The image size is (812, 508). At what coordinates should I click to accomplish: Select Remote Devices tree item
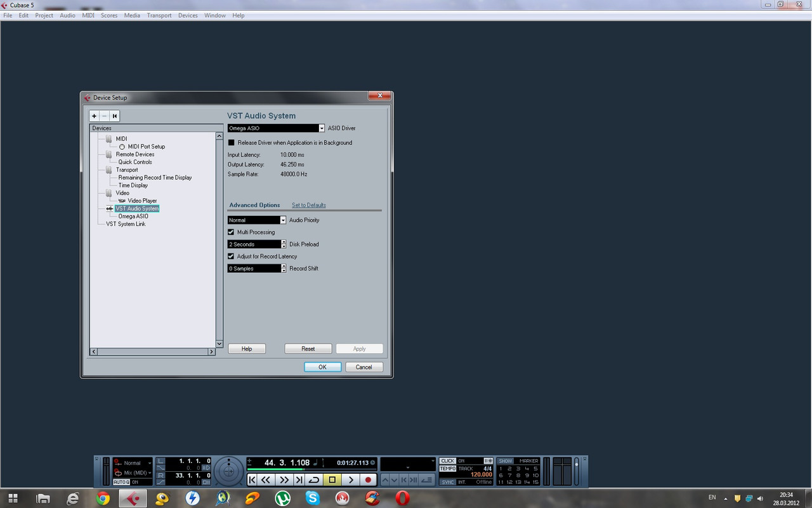pos(135,154)
